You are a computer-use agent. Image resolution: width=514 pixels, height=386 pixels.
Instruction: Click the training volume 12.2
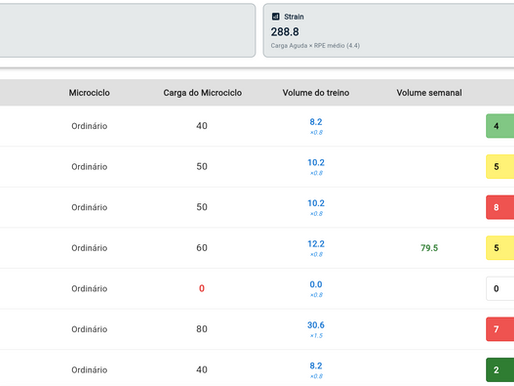316,244
